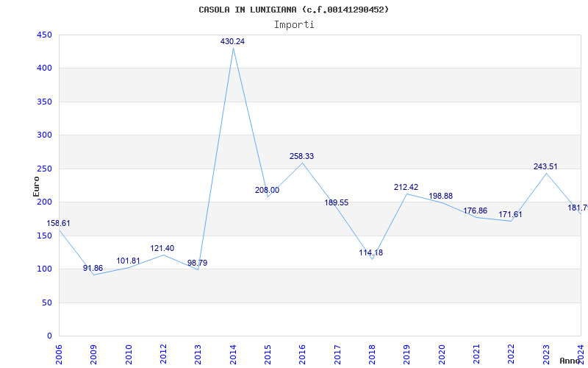The width and height of the screenshot is (588, 368).
Task: Click the Importi subtitle
Action: (294, 25)
